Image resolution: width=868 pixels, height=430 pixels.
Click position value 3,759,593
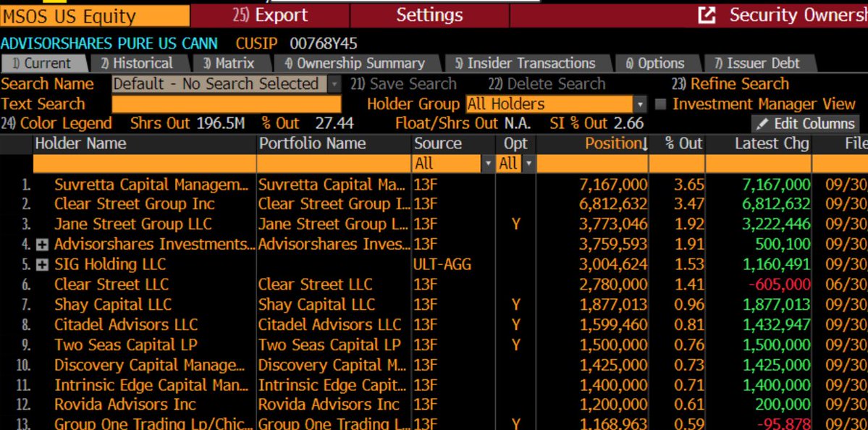point(612,245)
